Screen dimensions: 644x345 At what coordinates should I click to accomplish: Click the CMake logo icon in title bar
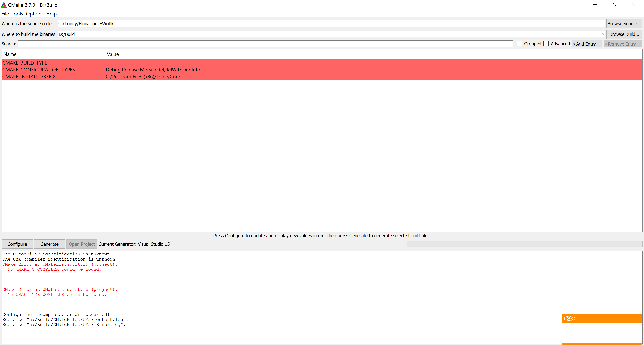(x=4, y=5)
